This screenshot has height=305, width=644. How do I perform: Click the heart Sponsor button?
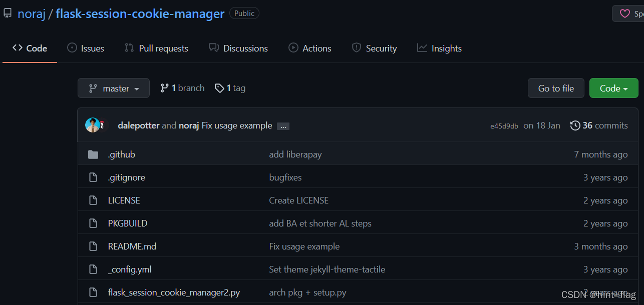[628, 13]
